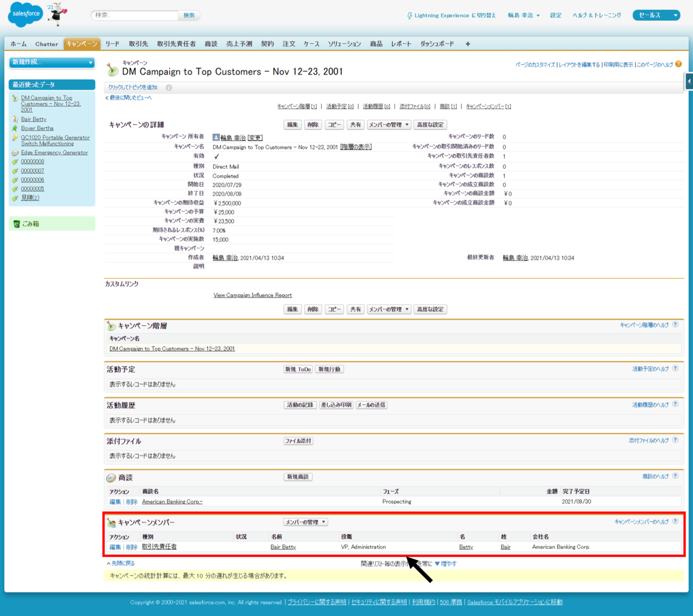The height and width of the screenshot is (616, 693).
Task: Open the 輪島 幸治 user menu
Action: click(524, 16)
